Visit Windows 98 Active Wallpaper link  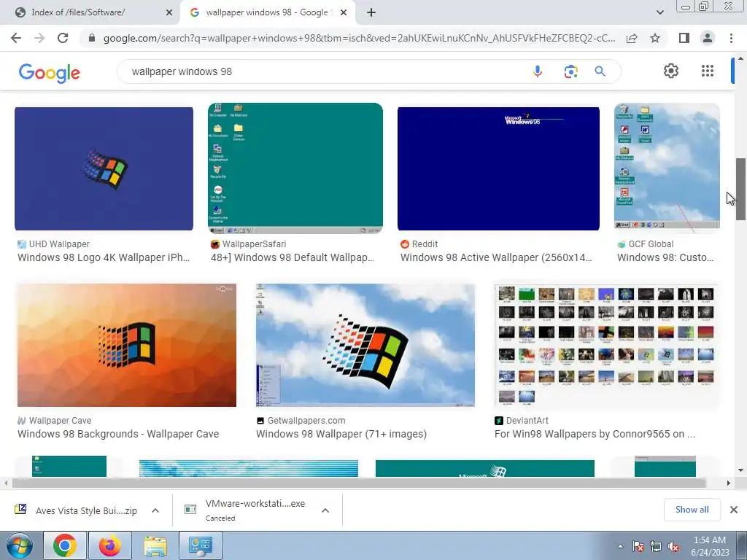496,257
